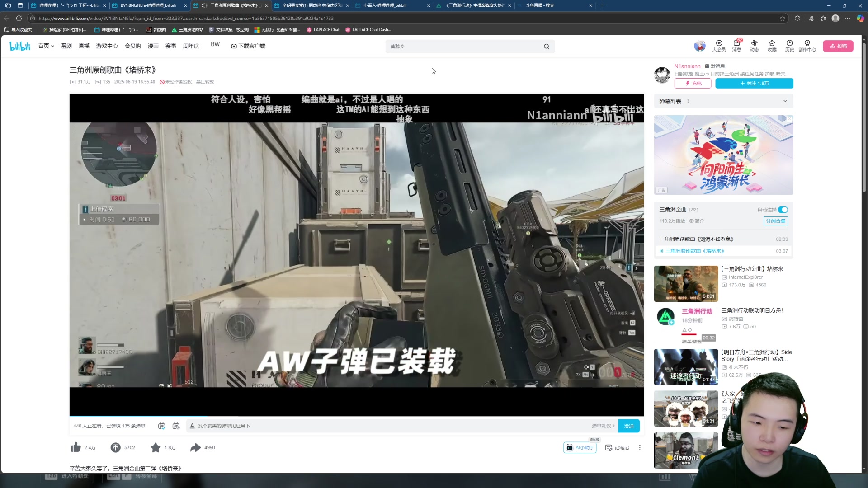Switch to 全明星食堂 browser tab
This screenshot has width=868, height=488.
311,5
